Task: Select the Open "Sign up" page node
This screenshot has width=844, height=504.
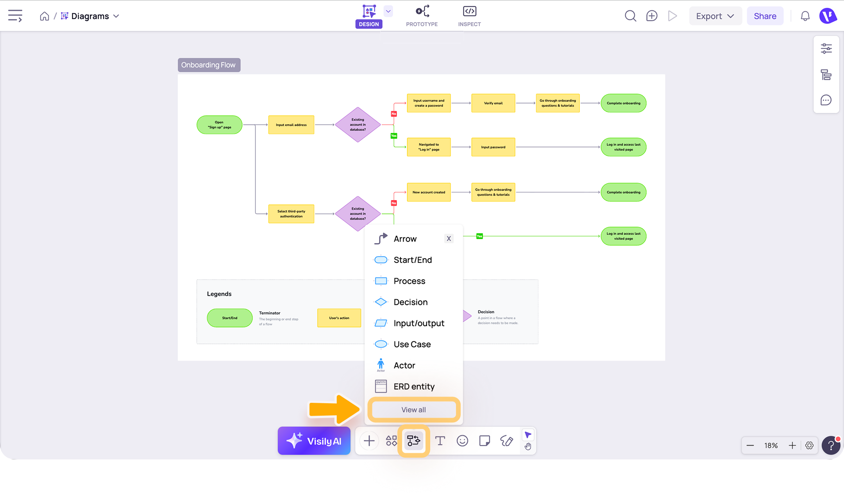Action: [219, 125]
